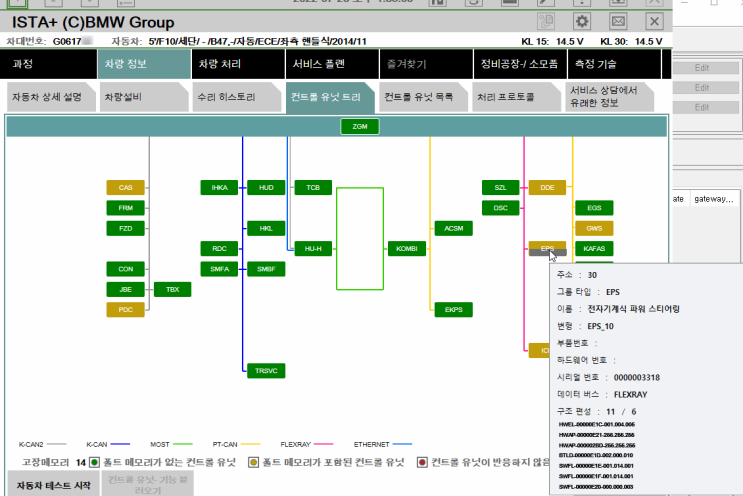The height and width of the screenshot is (496, 743).
Task: Select the EKPS control unit node
Action: (x=453, y=310)
